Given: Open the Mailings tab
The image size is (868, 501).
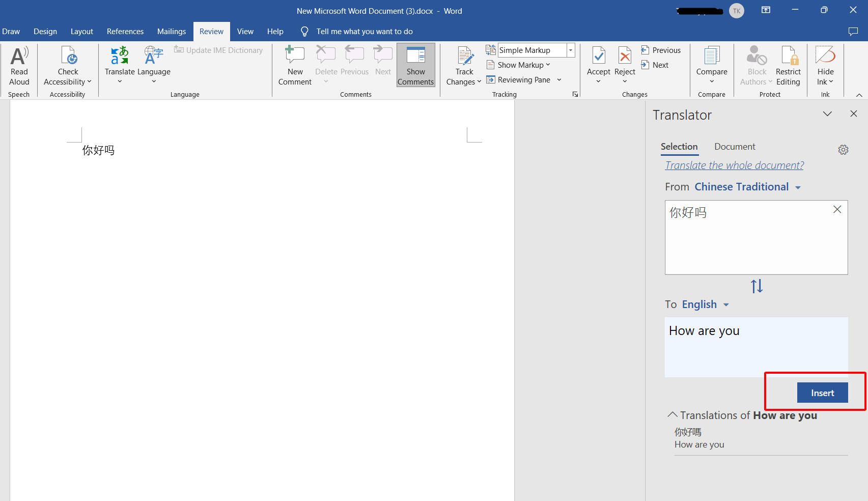Looking at the screenshot, I should tap(172, 32).
